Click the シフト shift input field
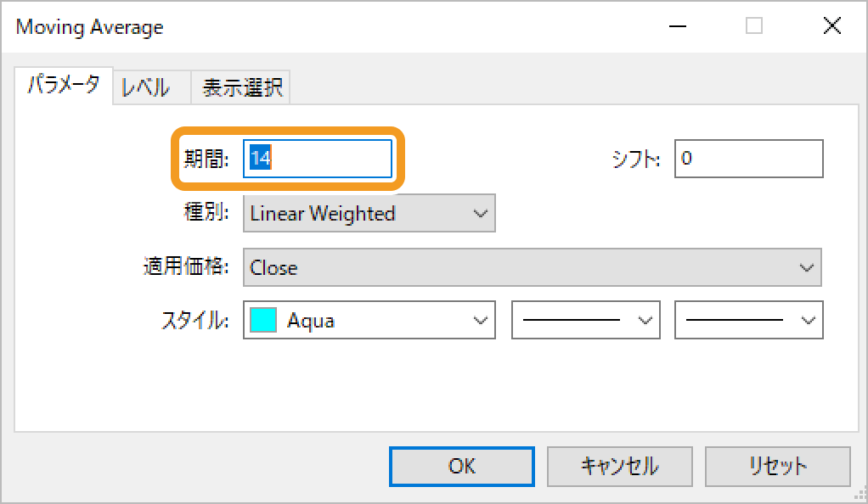 click(748, 159)
